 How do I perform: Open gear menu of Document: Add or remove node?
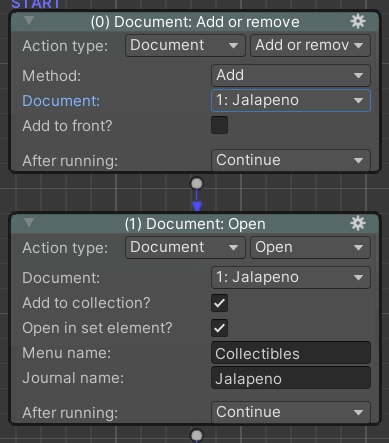358,22
